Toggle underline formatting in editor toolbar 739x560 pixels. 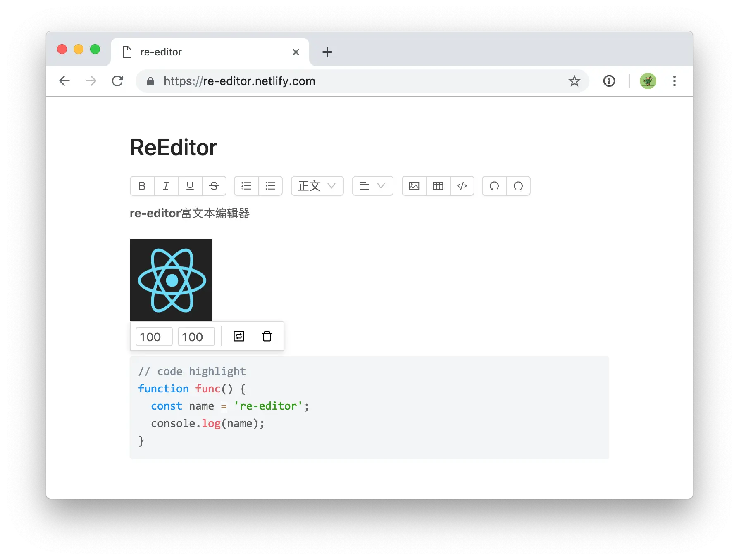190,186
